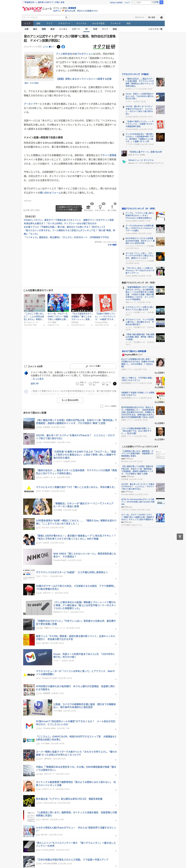Click the ログイン link
This screenshot has height=868, width=186.
[x=57, y=11]
